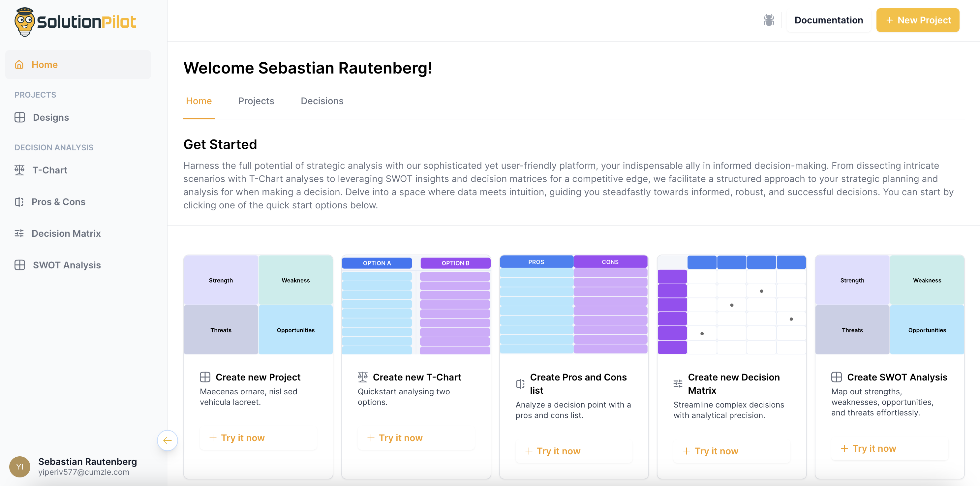Click Try it now under SWOT Analysis
The image size is (980, 486).
869,448
